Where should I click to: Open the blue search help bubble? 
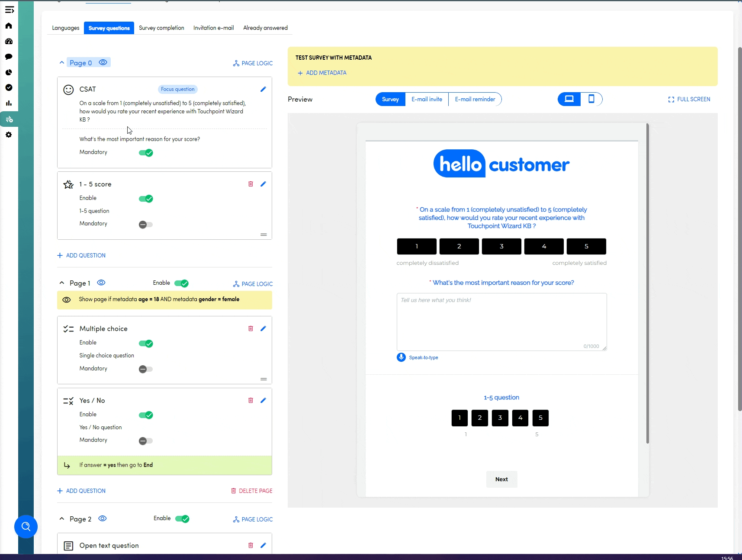[26, 526]
